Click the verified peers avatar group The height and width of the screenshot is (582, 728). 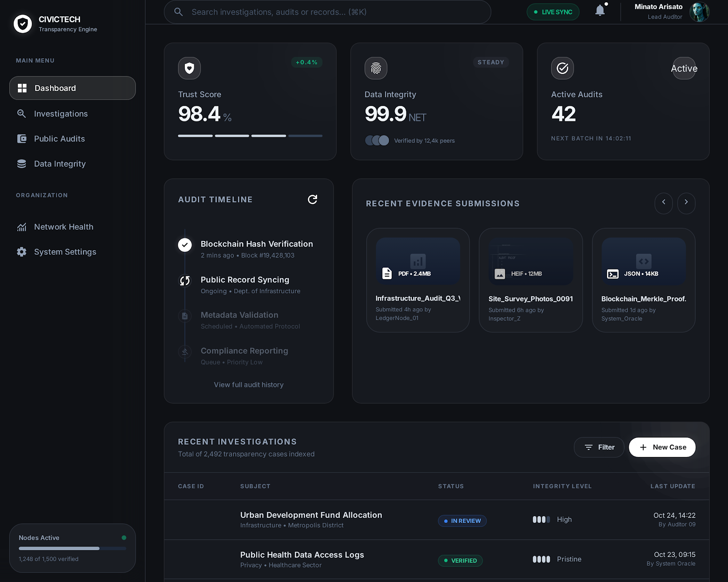pos(377,140)
